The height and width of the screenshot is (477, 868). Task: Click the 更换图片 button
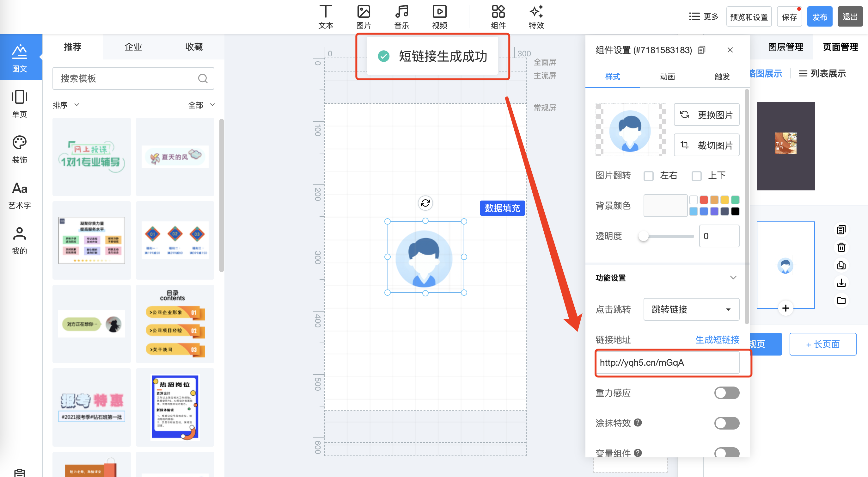[x=706, y=115]
